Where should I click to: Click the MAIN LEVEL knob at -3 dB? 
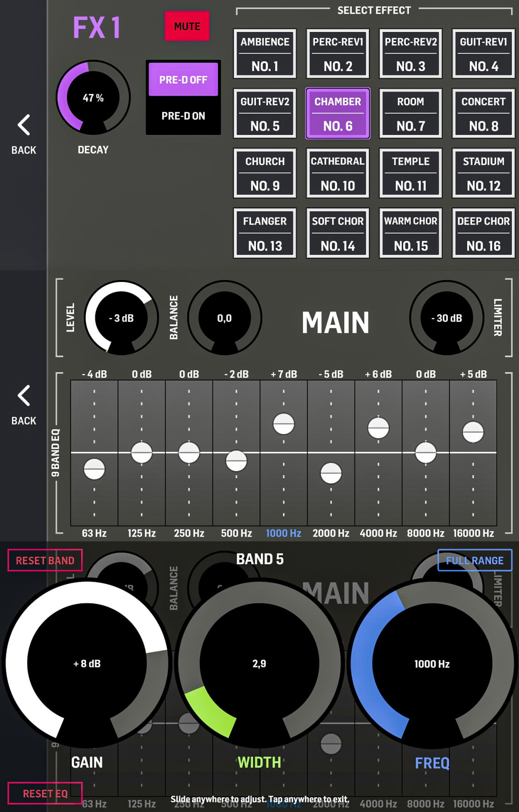click(122, 318)
